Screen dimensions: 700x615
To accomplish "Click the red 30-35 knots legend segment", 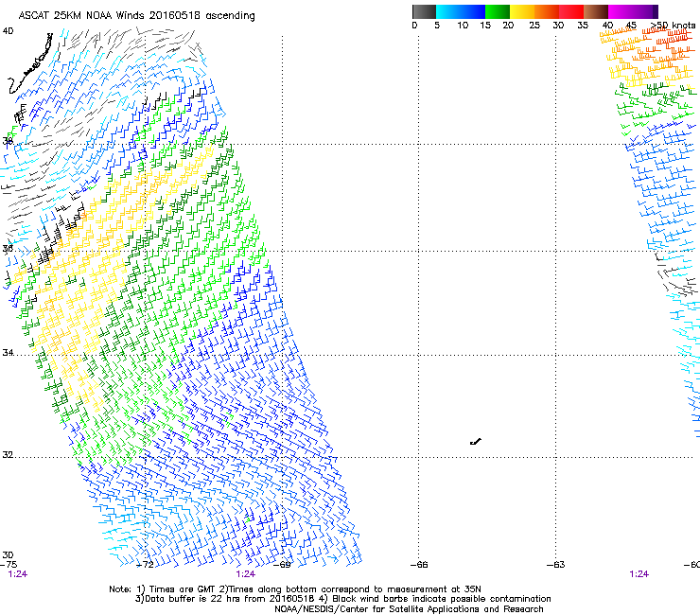I will [571, 11].
